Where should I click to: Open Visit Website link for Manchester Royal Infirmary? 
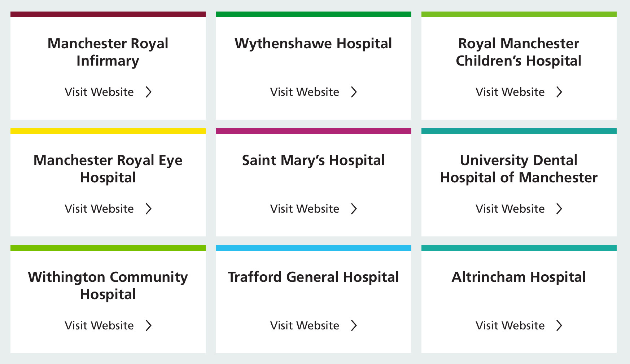tap(99, 92)
